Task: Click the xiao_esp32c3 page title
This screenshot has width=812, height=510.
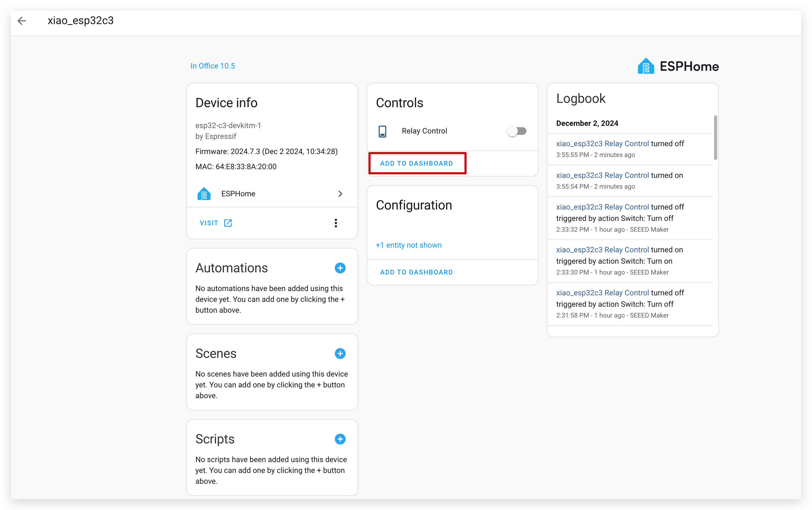Action: tap(81, 21)
